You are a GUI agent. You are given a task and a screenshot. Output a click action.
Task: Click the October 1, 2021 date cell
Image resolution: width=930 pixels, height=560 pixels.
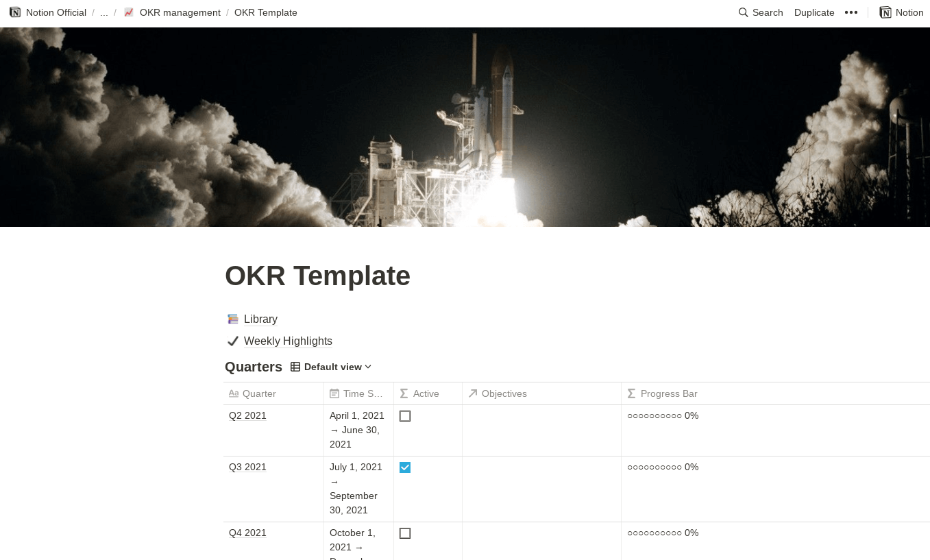(x=358, y=541)
